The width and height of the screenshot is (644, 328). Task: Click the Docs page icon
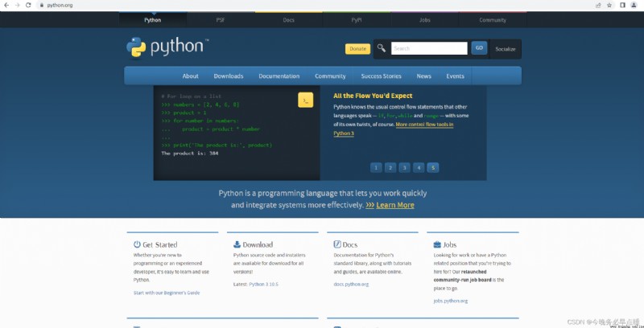coord(337,244)
